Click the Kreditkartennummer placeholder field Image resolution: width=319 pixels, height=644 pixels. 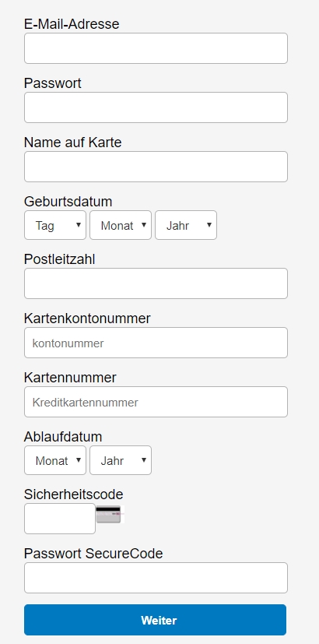(156, 402)
